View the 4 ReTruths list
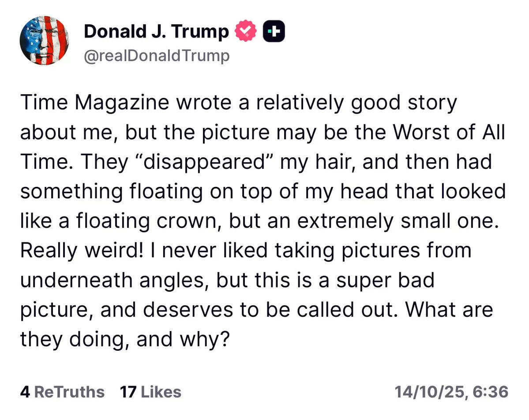Viewport: 529px width, 420px height. [62, 392]
